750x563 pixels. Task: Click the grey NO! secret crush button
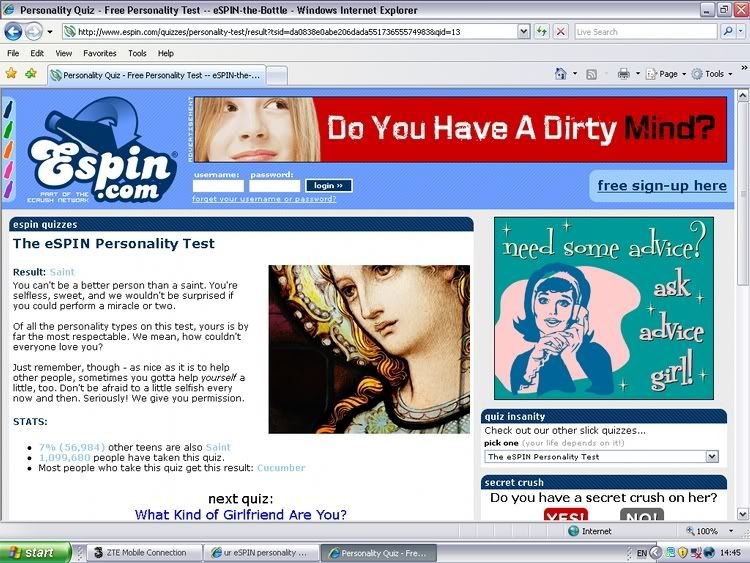coord(642,515)
